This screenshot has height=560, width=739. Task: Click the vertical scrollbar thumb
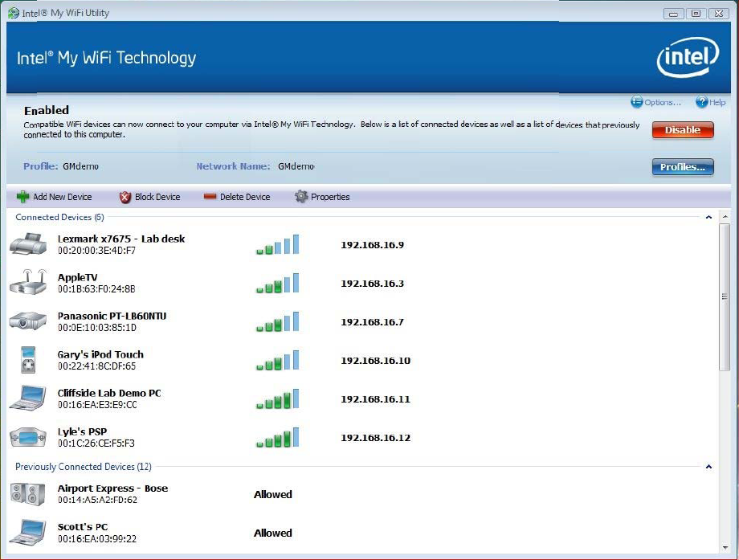pyautogui.click(x=725, y=297)
